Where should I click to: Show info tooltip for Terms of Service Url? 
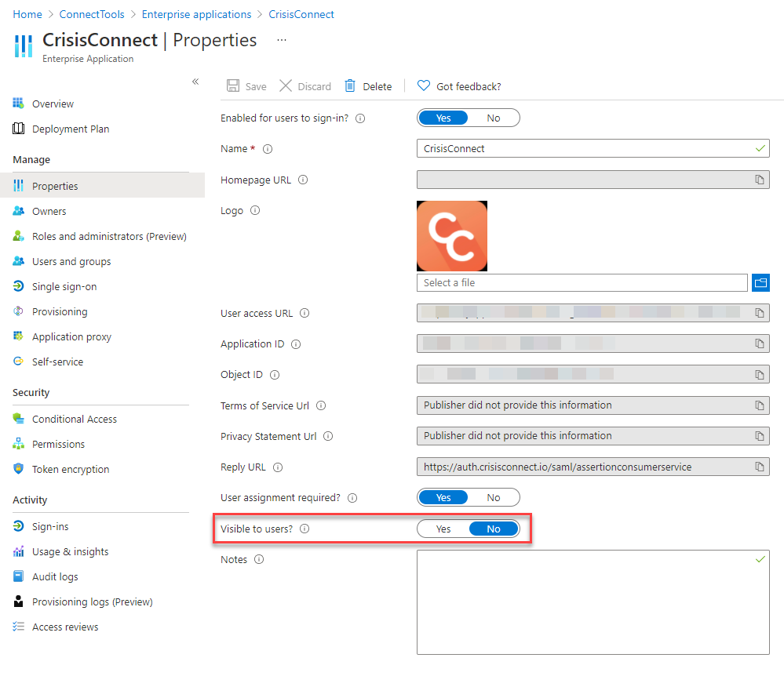tap(321, 405)
